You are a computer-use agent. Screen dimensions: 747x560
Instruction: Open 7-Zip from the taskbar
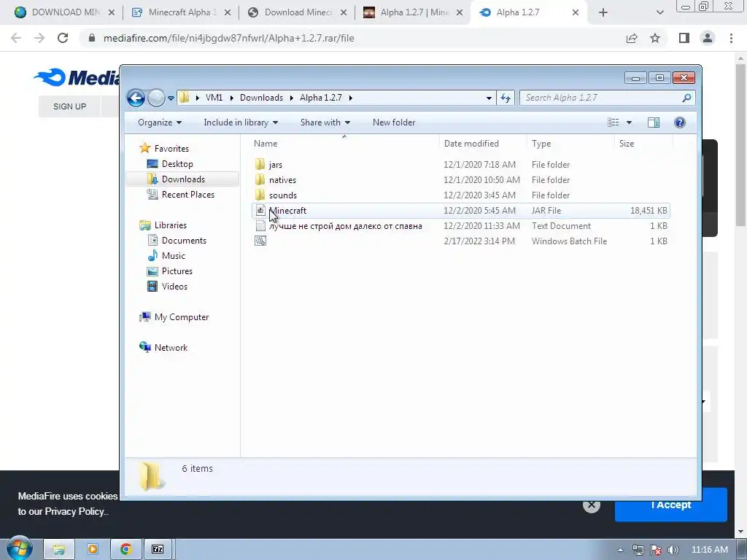(x=158, y=549)
